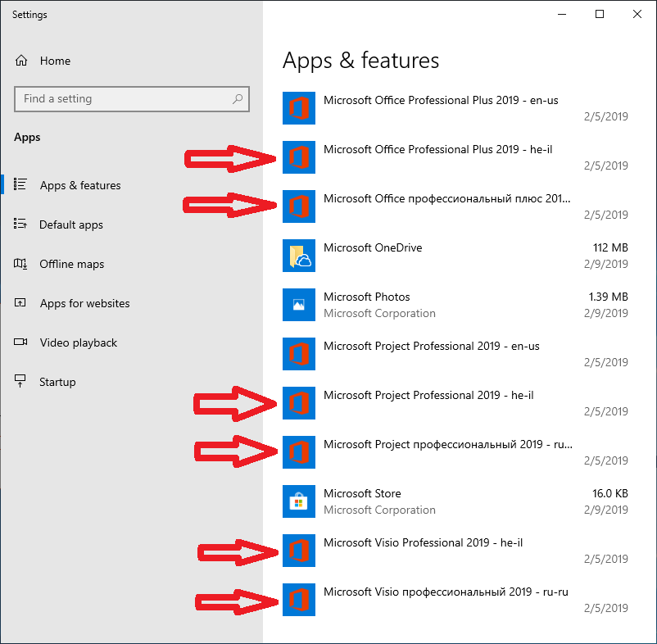Select Microsoft Visio Professional 2019 - he-il entry
This screenshot has width=657, height=644.
coord(424,542)
